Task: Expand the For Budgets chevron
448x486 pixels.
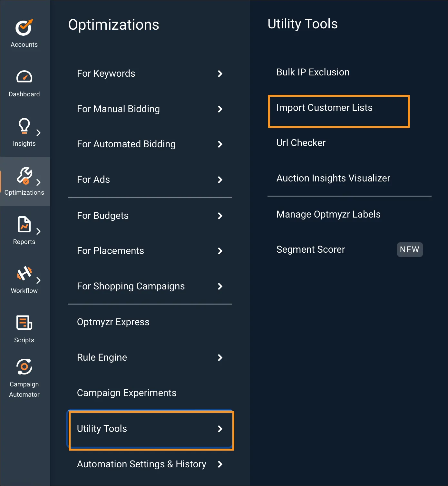Action: (220, 216)
